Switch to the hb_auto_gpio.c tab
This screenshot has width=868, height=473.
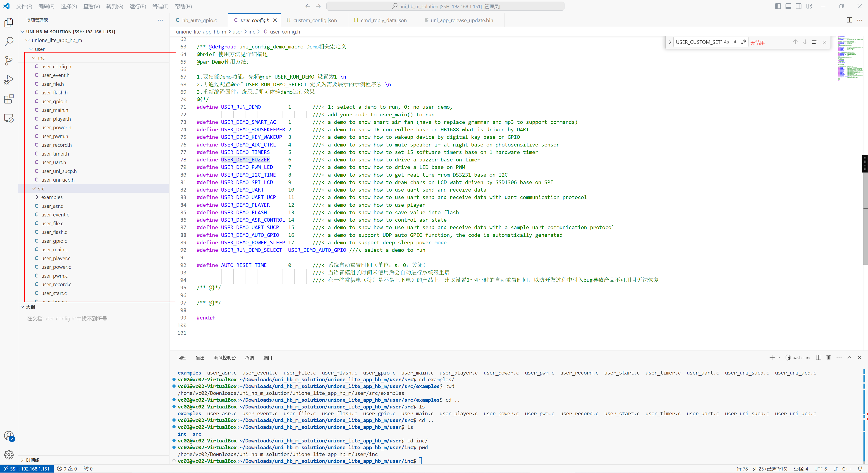[199, 20]
